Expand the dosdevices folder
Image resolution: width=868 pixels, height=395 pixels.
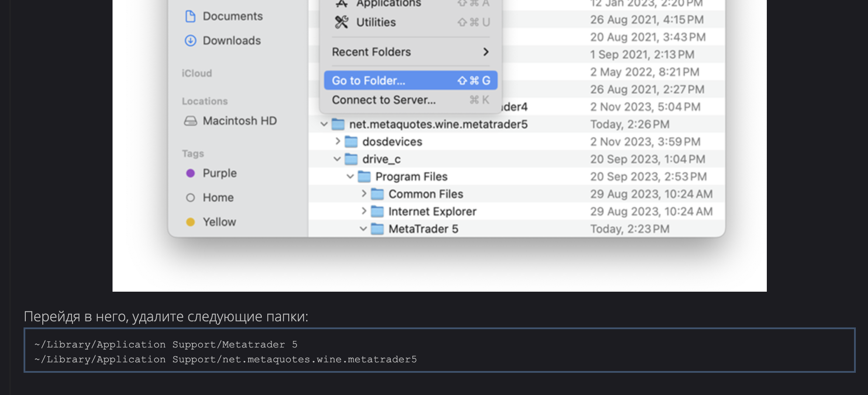[x=337, y=141]
